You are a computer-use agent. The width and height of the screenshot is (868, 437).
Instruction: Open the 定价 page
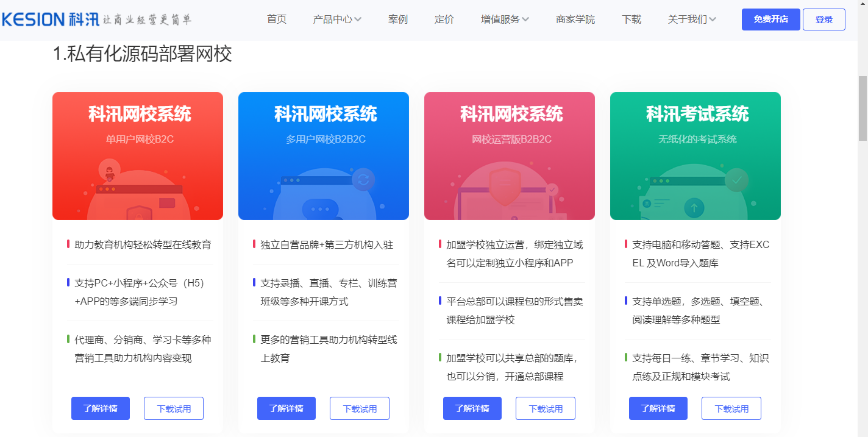point(444,20)
